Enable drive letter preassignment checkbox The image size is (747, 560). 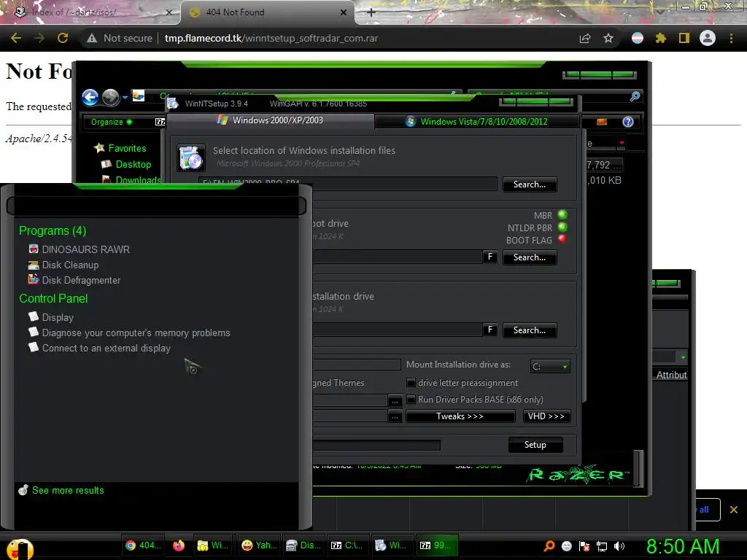(x=411, y=382)
